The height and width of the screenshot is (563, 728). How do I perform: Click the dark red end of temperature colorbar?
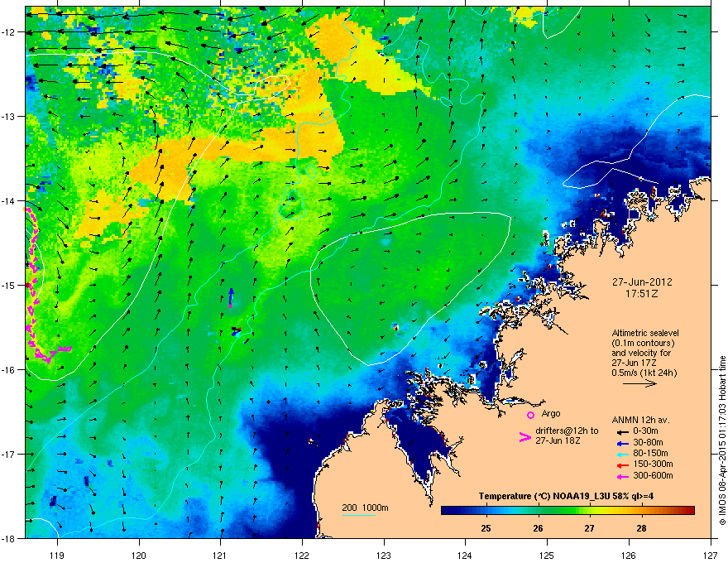click(689, 511)
